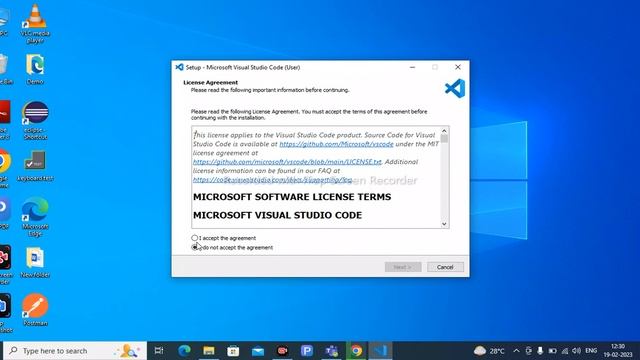Open File Explorer from taskbar
The height and width of the screenshot is (360, 640).
point(209,351)
